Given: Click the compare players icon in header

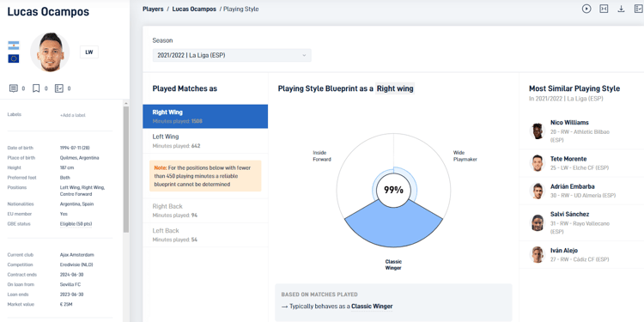Looking at the screenshot, I should coord(604,9).
